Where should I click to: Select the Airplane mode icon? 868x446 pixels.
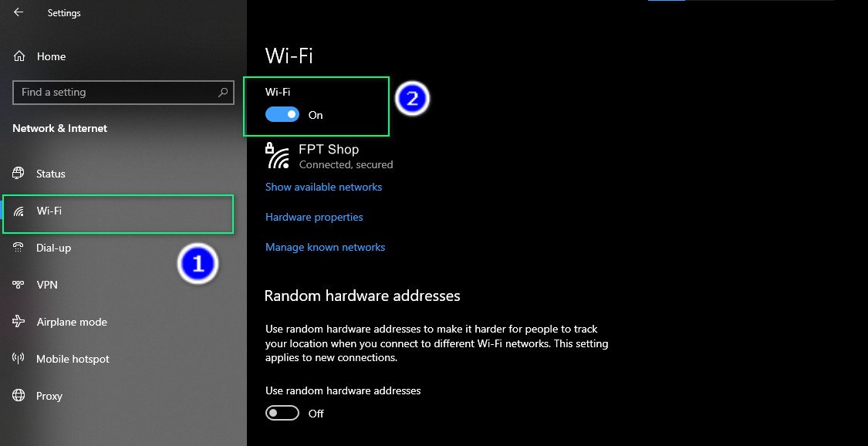point(18,321)
